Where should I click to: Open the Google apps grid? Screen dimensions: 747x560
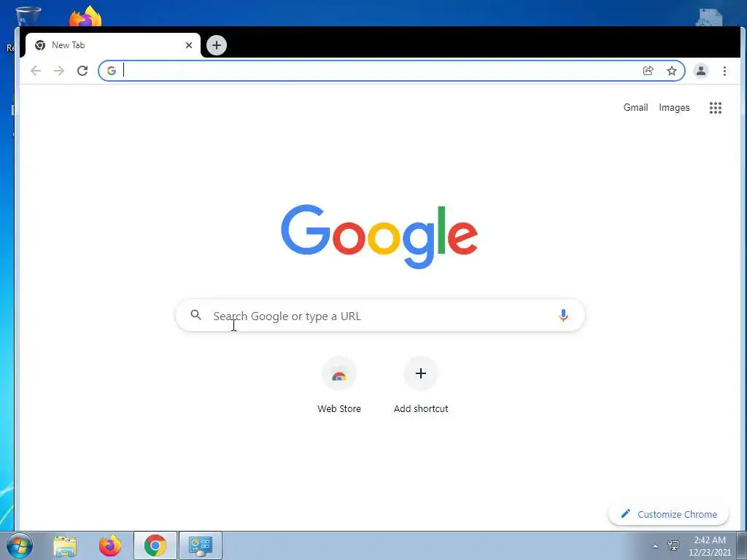pos(715,108)
